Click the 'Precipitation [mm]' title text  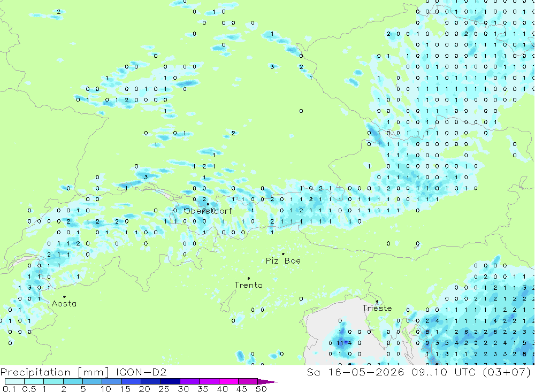click(x=55, y=372)
